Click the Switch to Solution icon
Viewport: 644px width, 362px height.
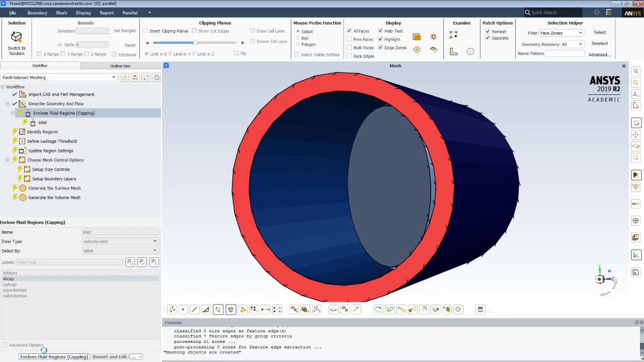click(16, 37)
